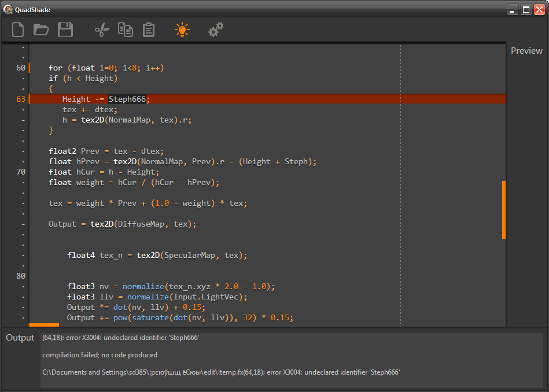The height and width of the screenshot is (392, 549).
Task: Click the 'Output += pow(saturate' line
Action: click(180, 318)
